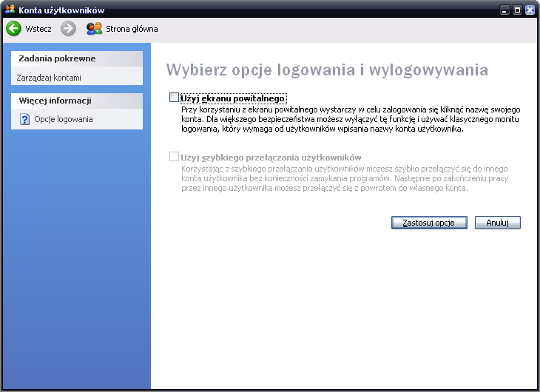This screenshot has width=540, height=392.
Task: Click the Strona główna users icon
Action: [x=94, y=29]
